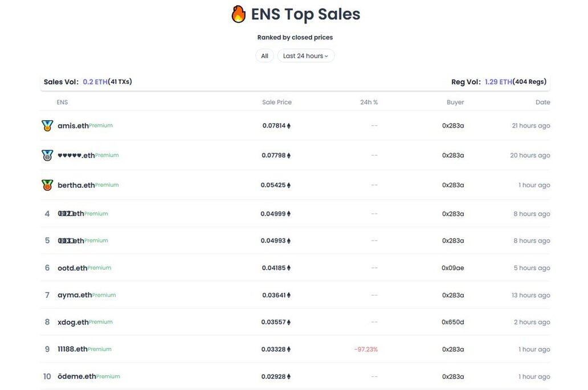
Task: Click the 1.29 ETH registration volume value
Action: click(499, 82)
